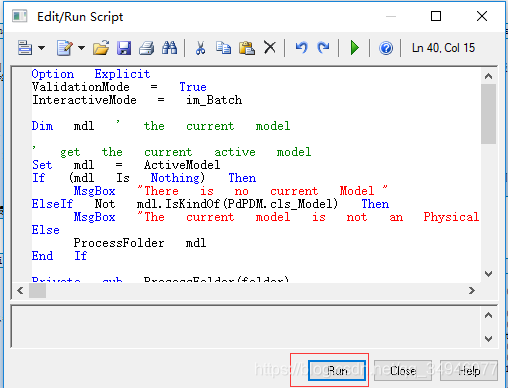The image size is (508, 388).
Task: Click the 'Option Explicit' line
Action: [x=91, y=74]
